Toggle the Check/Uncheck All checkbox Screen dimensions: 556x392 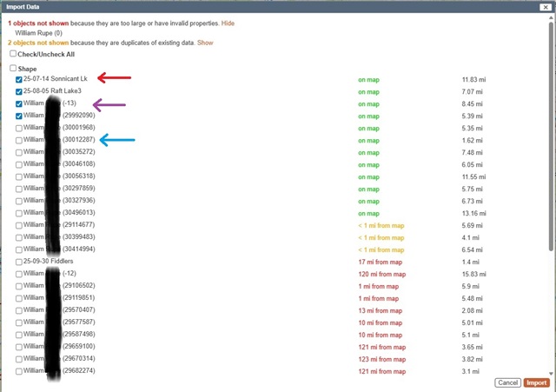(13, 53)
